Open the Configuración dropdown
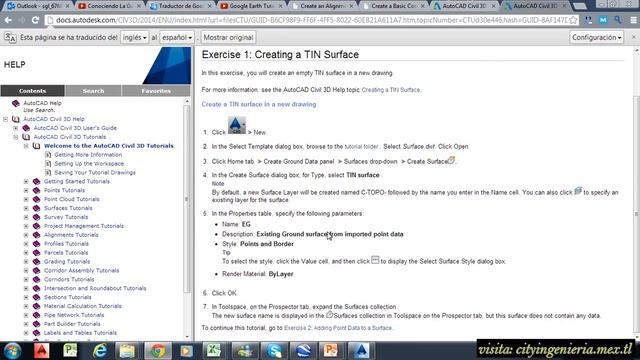 [x=596, y=38]
